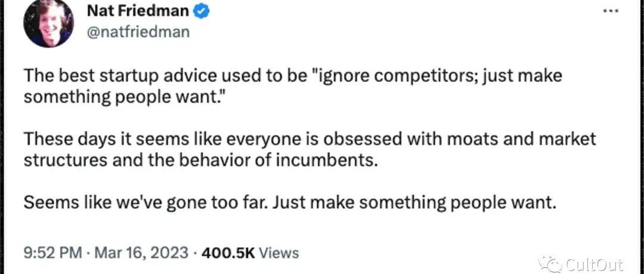Click the line starting "These days it seems"
644x274 pixels.
(x=309, y=140)
